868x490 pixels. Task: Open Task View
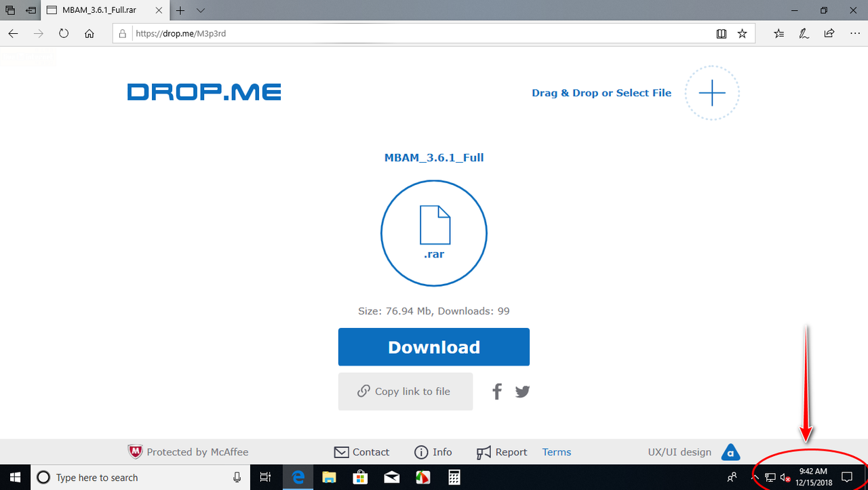point(266,477)
